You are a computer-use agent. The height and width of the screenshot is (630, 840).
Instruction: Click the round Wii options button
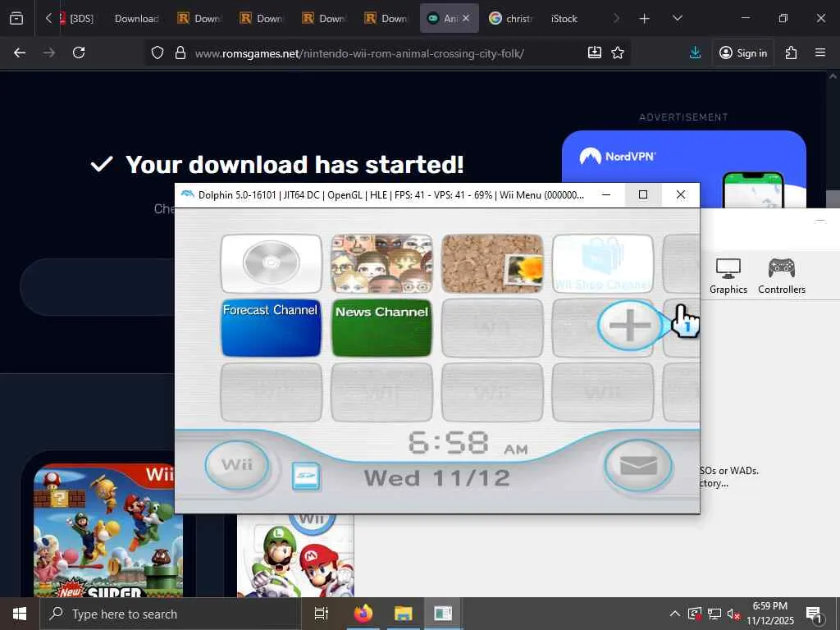[x=237, y=464]
